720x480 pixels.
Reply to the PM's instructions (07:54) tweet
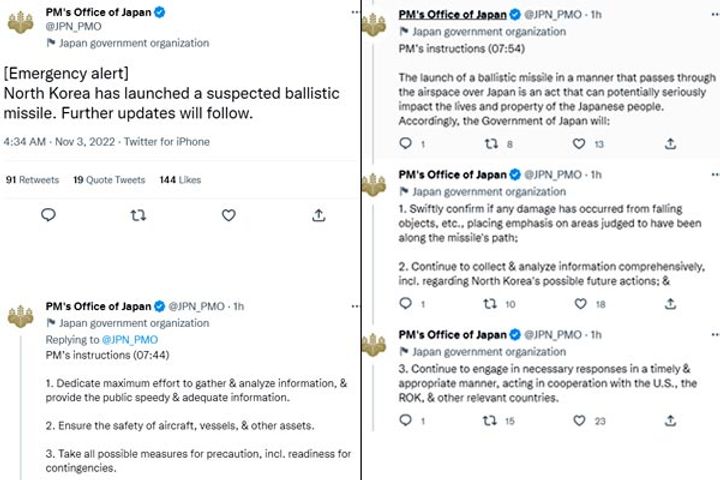[x=405, y=144]
